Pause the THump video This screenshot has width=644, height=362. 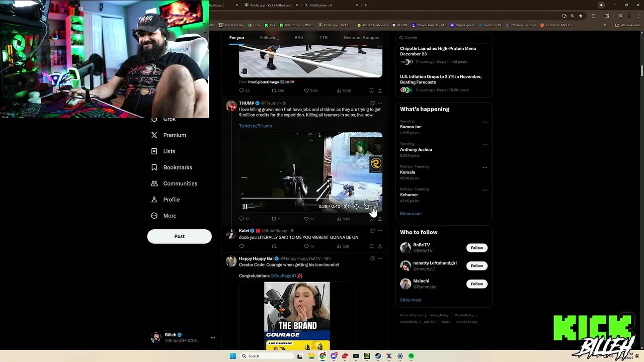(x=245, y=206)
